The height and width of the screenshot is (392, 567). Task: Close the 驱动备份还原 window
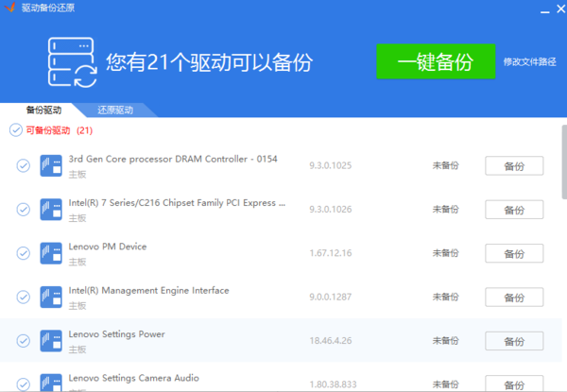[x=560, y=9]
